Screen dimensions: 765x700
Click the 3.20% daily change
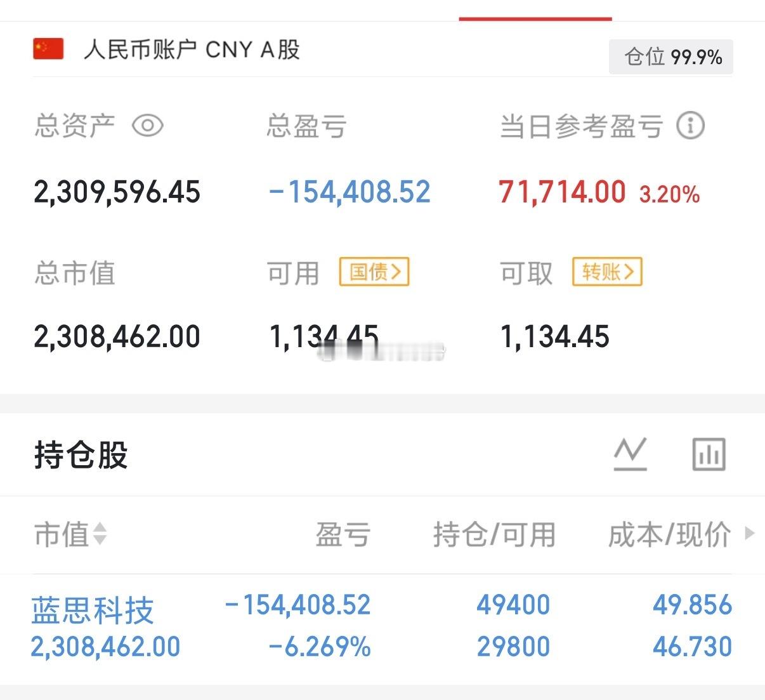(669, 194)
